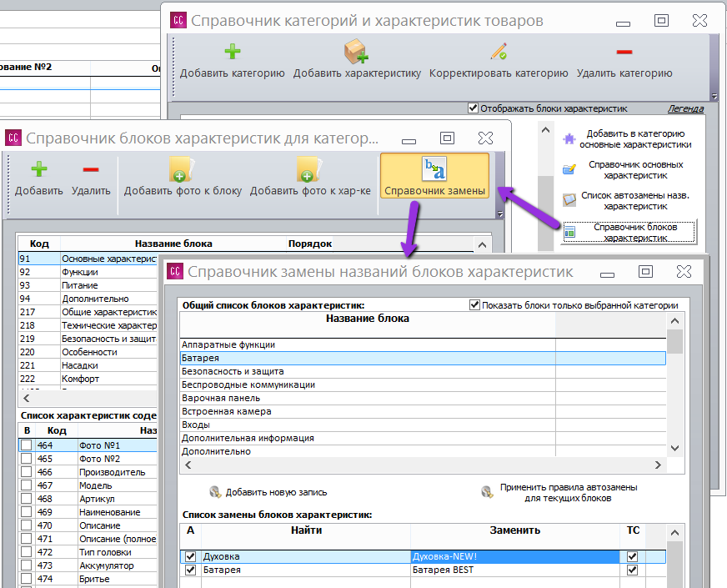Screen dimensions: 727x588
Task: Uncheck the TC checkbox for Духовка row
Action: pos(632,556)
